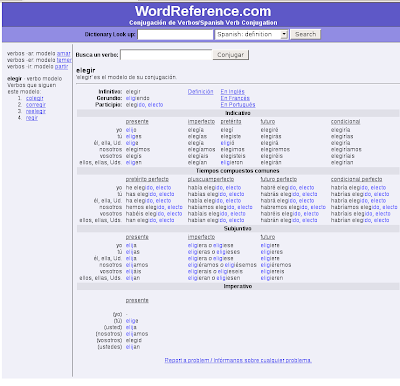Click subjunctive future 'eligiéremos'

[276, 265]
